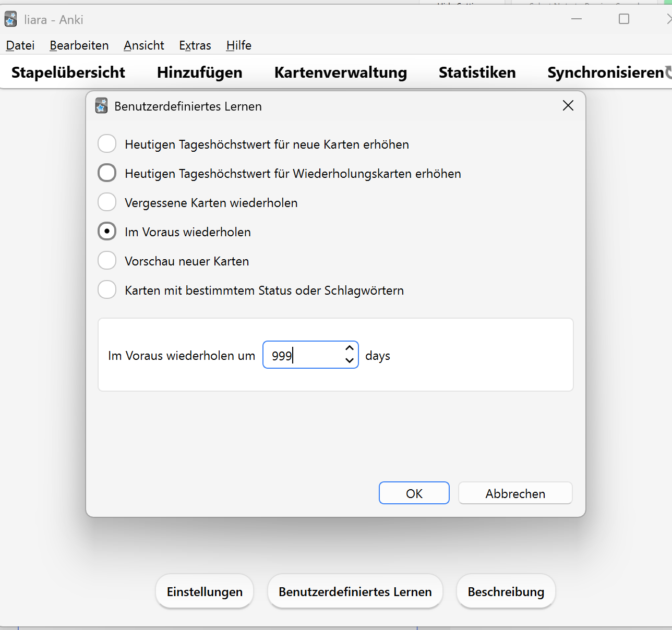Minimize the Anki window
Screen dimensions: 672x630
pos(577,19)
